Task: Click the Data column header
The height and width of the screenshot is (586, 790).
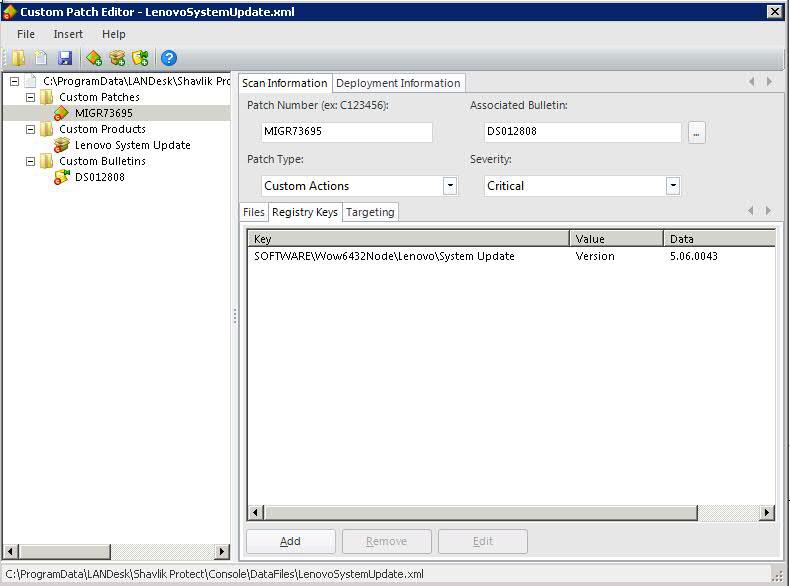Action: point(719,238)
